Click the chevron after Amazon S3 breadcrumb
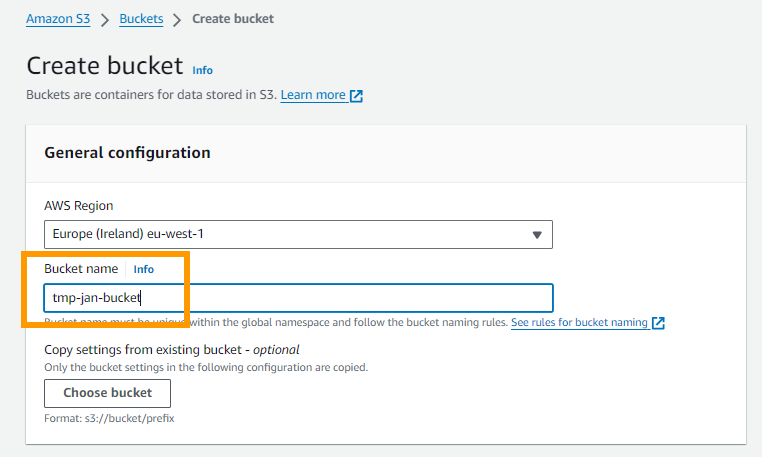This screenshot has height=457, width=762. click(x=104, y=19)
